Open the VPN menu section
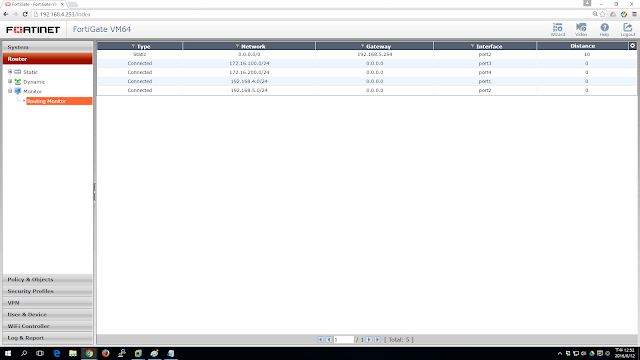Image resolution: width=640 pixels, height=360 pixels. 48,303
